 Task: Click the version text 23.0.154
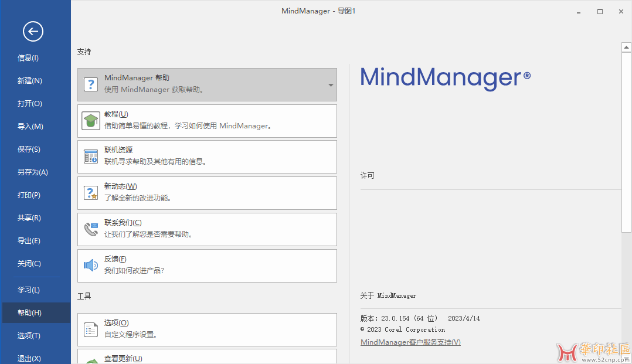[x=395, y=318]
